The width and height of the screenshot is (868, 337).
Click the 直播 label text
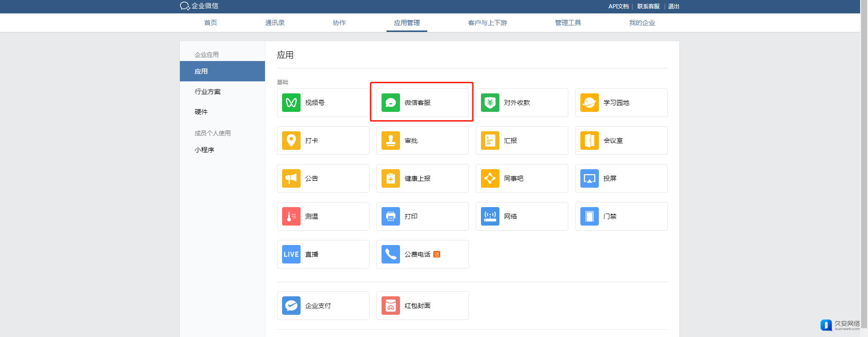click(312, 254)
